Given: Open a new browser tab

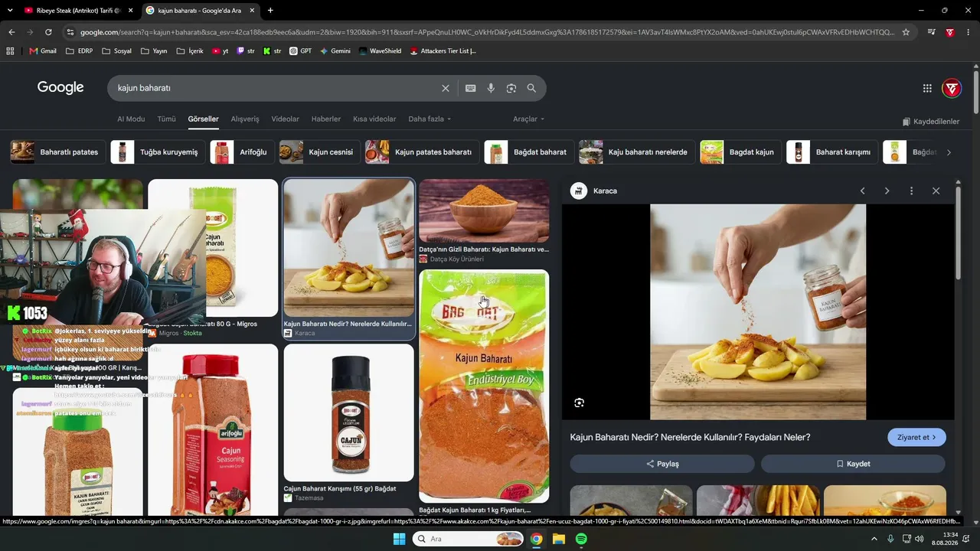Looking at the screenshot, I should tap(270, 11).
